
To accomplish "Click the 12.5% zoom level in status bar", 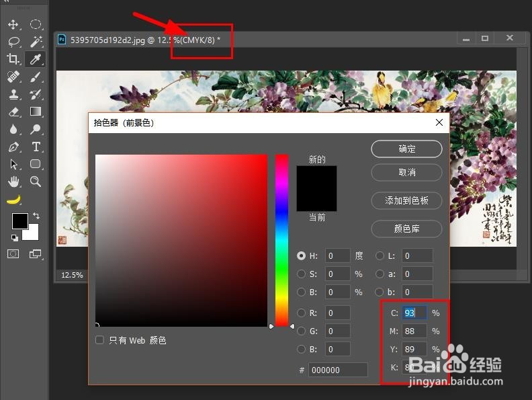I will click(x=72, y=275).
